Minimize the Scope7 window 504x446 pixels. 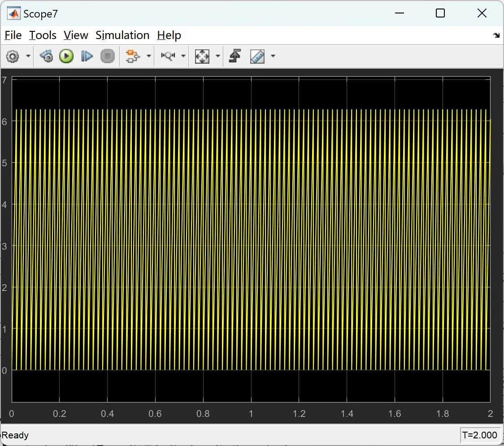[400, 13]
